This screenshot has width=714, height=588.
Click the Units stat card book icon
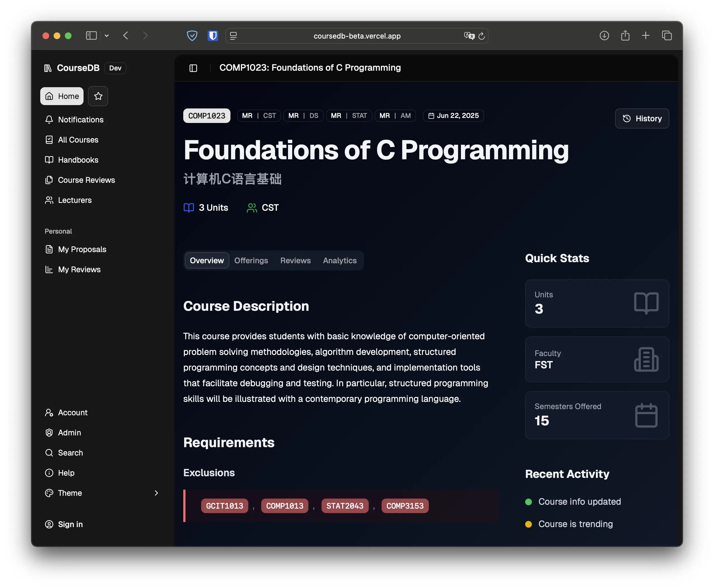(x=646, y=303)
